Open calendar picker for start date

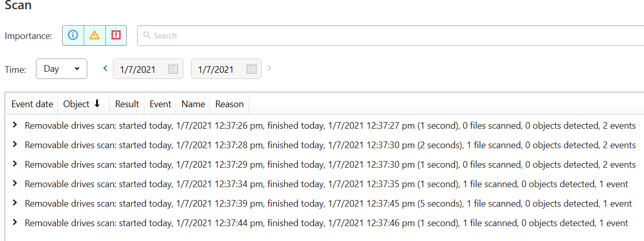[x=173, y=69]
